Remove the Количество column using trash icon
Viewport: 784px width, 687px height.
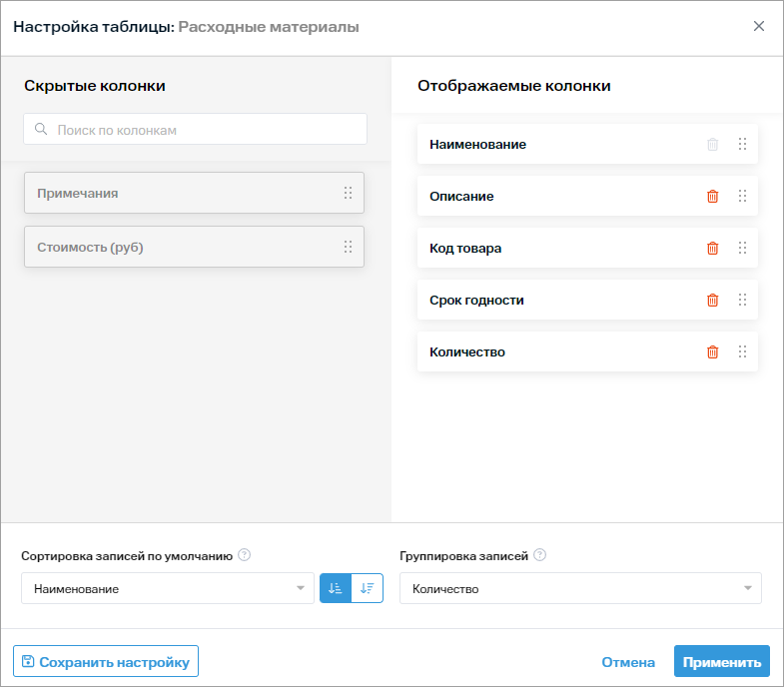[x=712, y=352]
